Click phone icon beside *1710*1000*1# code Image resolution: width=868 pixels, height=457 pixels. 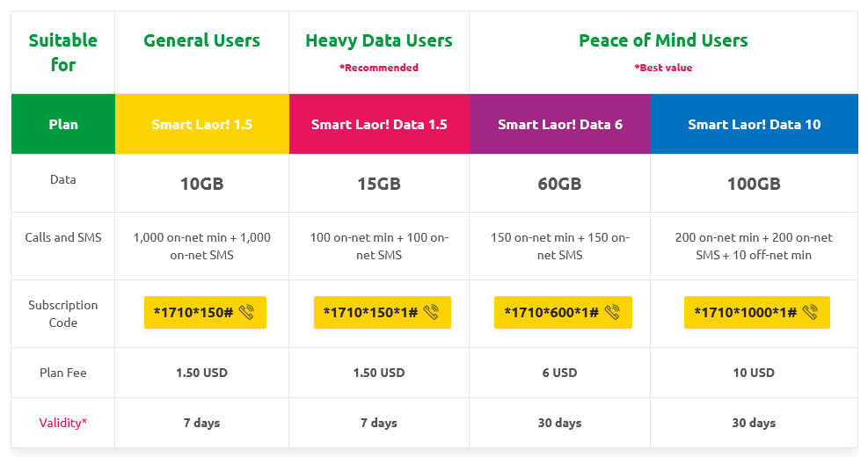(810, 312)
